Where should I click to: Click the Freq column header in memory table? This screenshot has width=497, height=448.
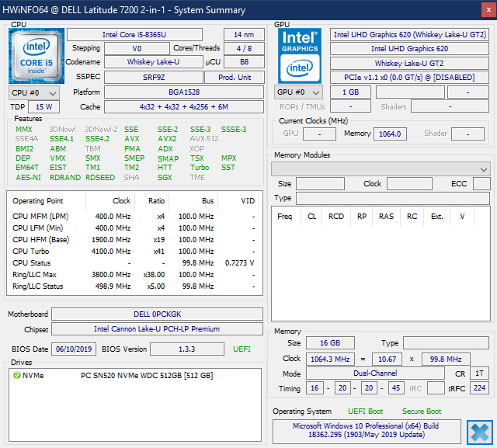tap(285, 217)
